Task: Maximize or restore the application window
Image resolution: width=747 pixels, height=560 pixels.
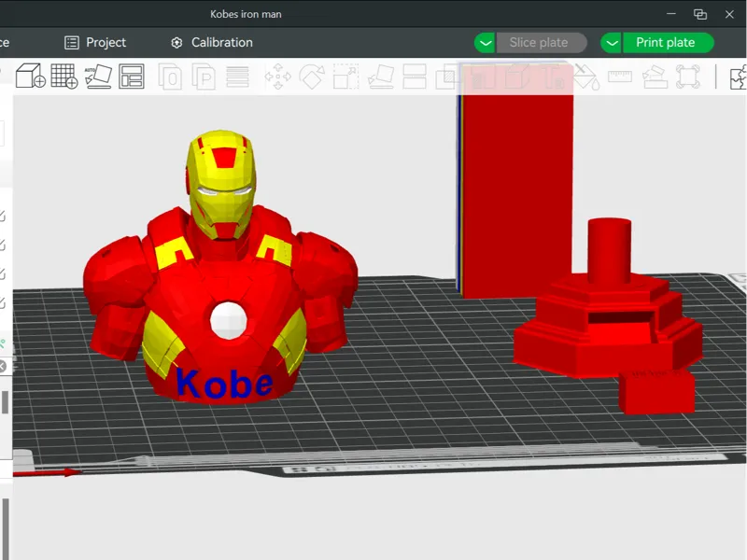Action: point(700,14)
